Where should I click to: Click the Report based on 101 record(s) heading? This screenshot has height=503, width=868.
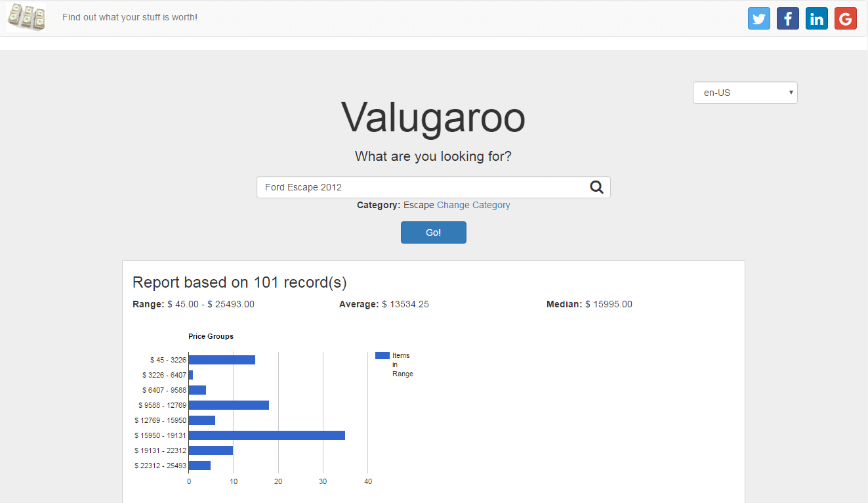pyautogui.click(x=239, y=282)
